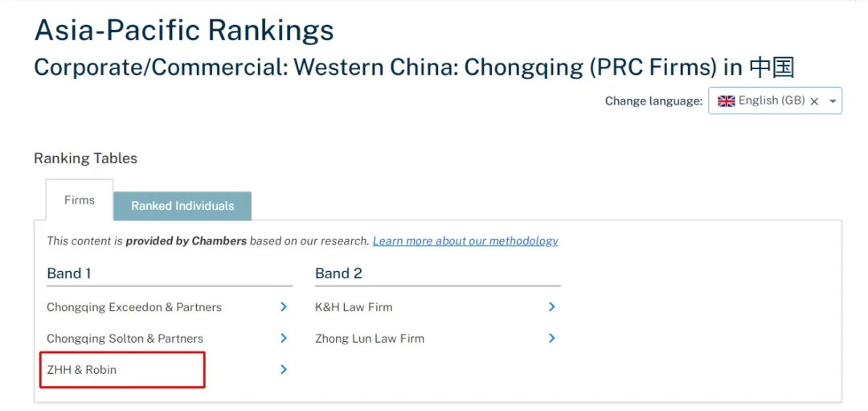Viewport: 868px width, 411px height.
Task: Click chevron arrow beside K&H Law Firm
Action: [552, 306]
